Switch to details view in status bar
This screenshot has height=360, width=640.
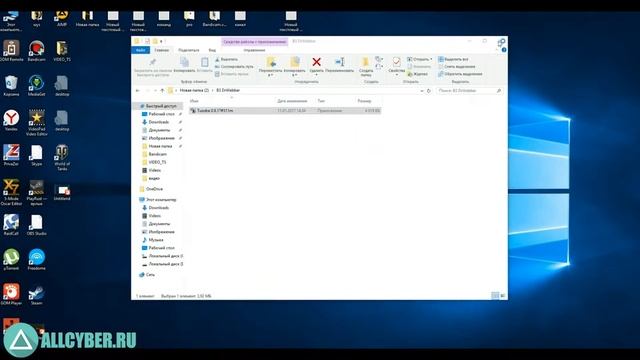click(x=495, y=296)
